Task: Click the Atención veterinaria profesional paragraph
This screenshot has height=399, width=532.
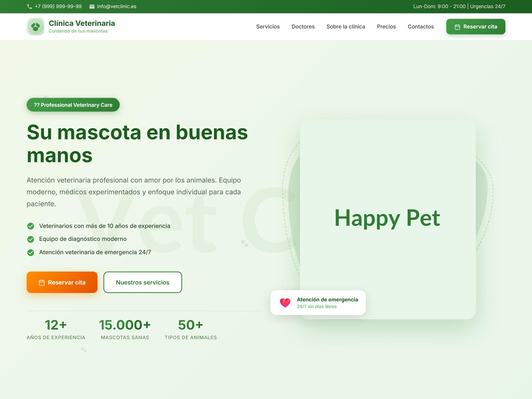Action: [134, 192]
